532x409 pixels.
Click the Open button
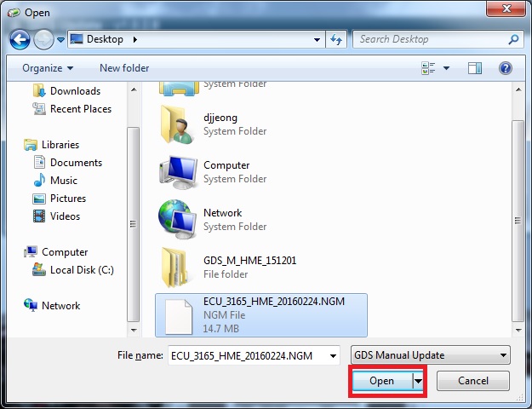click(x=382, y=381)
